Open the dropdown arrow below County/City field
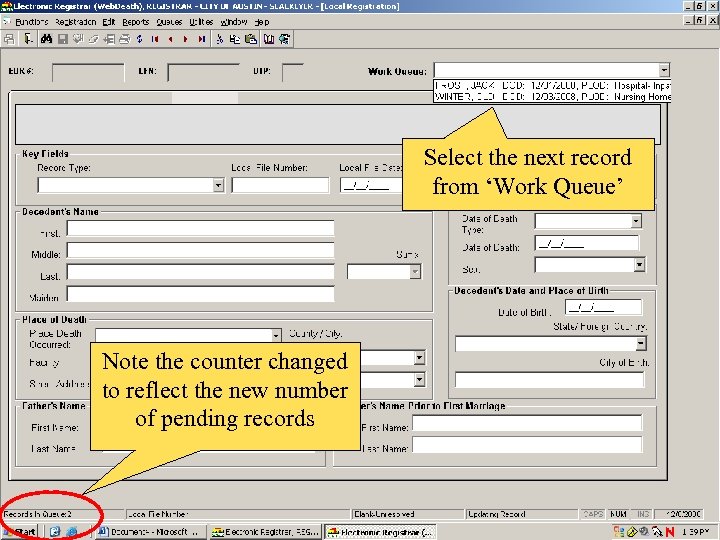 pos(419,379)
